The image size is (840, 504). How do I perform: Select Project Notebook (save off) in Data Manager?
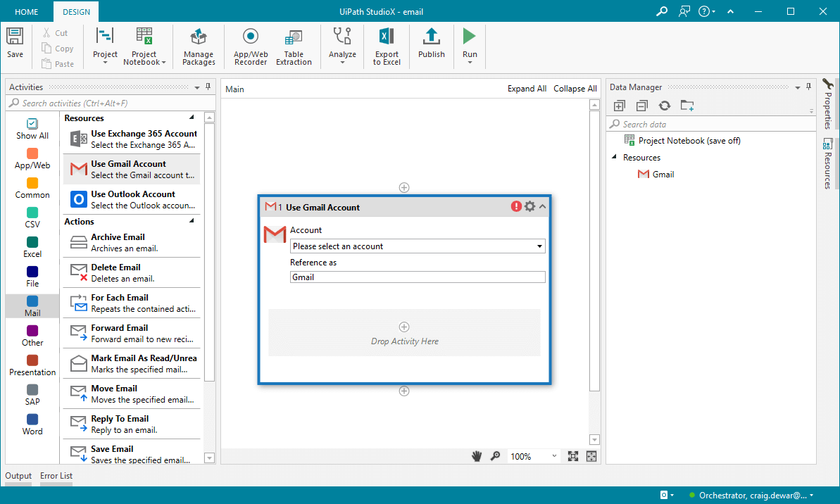point(682,140)
